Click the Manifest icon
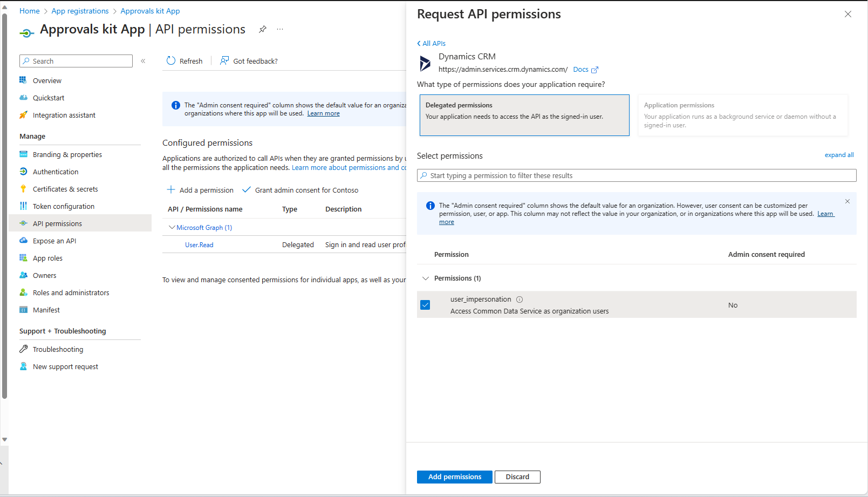This screenshot has width=868, height=497. point(23,310)
